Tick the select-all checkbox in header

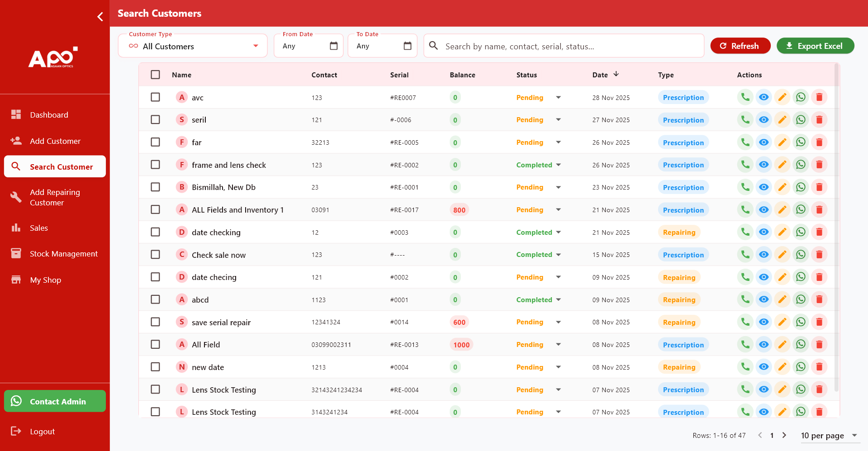point(155,75)
